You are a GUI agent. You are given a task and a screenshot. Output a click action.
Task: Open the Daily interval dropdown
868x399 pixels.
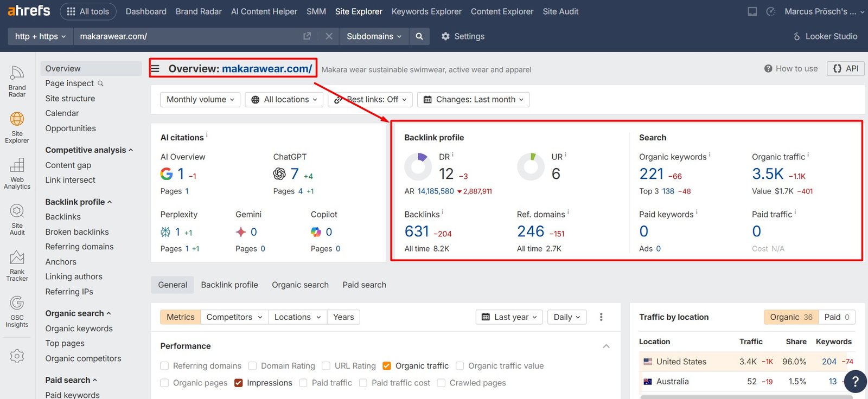tap(567, 317)
